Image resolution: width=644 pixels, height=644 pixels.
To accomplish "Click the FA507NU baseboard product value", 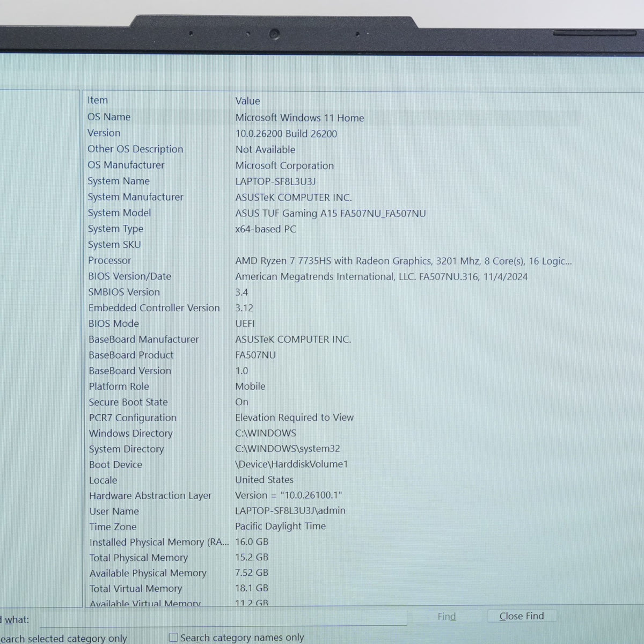I will coord(255,355).
